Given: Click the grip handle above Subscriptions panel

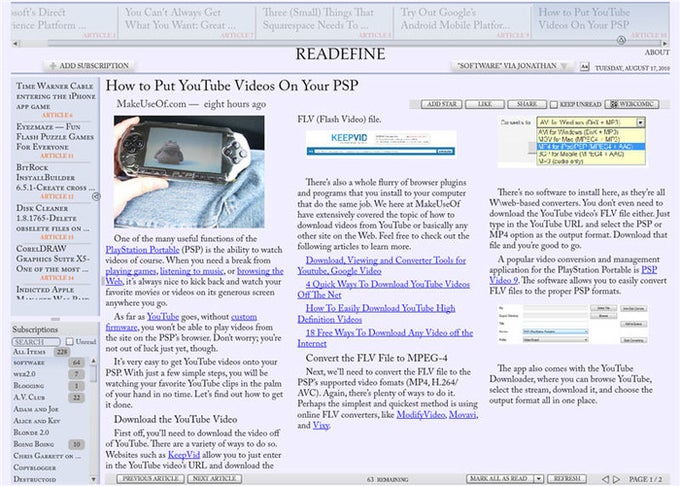Looking at the screenshot, I should (56, 319).
